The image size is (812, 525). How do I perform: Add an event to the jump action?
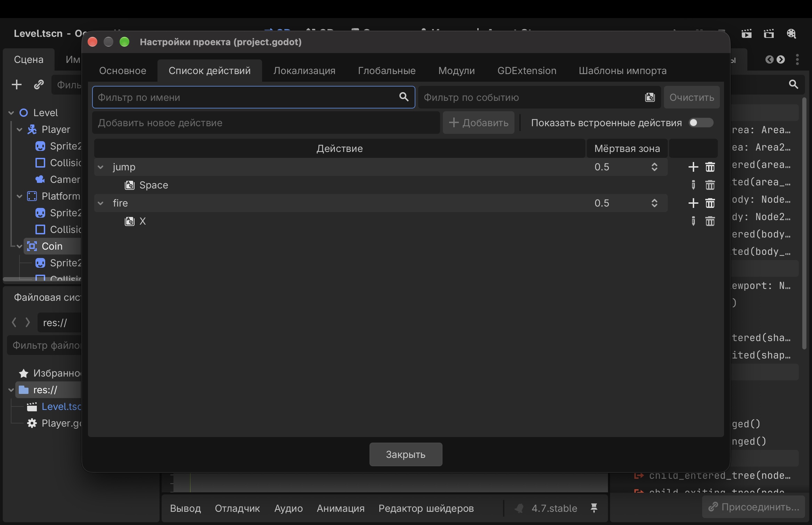693,167
